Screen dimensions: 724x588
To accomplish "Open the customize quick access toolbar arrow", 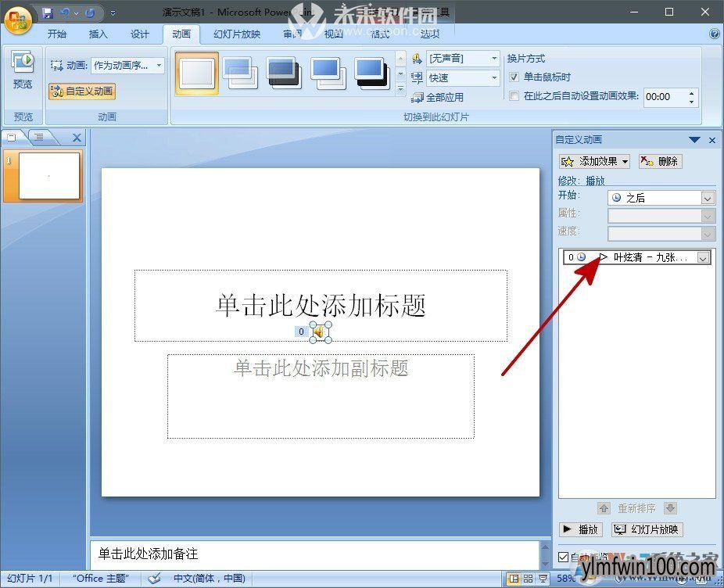I will (113, 13).
